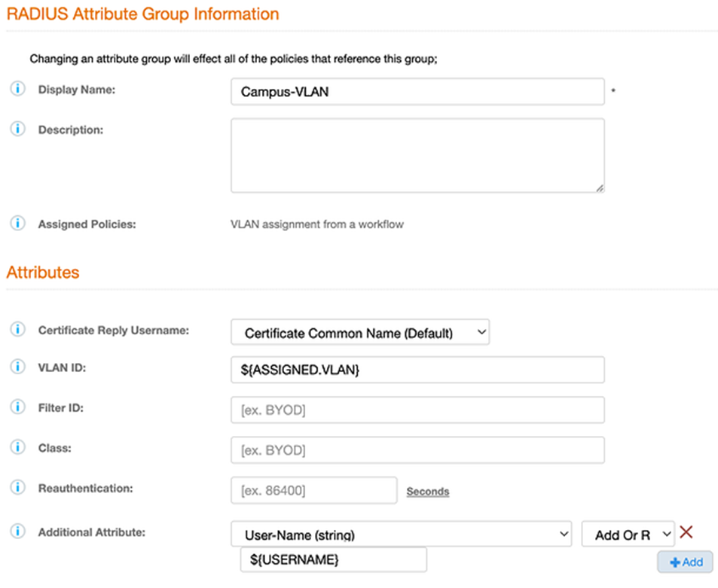Open Certificate Reply Username dropdown
Image resolution: width=718 pixels, height=588 pixels.
(359, 332)
